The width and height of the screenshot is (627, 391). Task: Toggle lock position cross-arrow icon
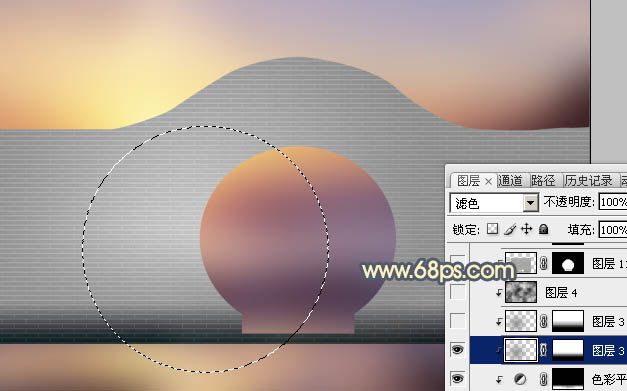[x=527, y=229]
